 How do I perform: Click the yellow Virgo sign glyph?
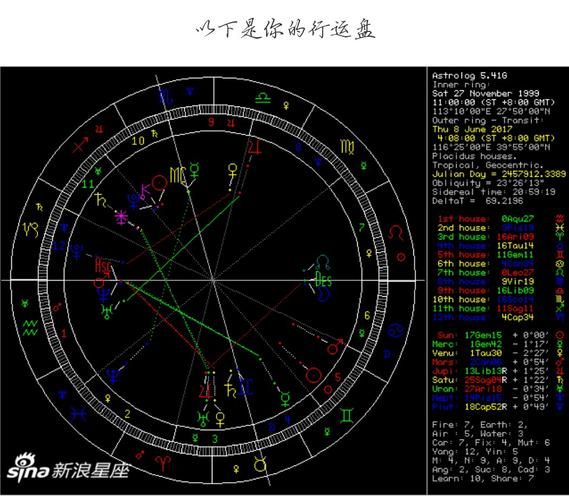[x=348, y=147]
